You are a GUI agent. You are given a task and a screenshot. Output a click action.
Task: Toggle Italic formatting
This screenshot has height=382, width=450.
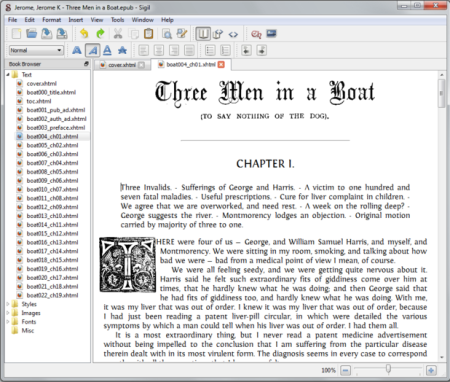pos(92,50)
